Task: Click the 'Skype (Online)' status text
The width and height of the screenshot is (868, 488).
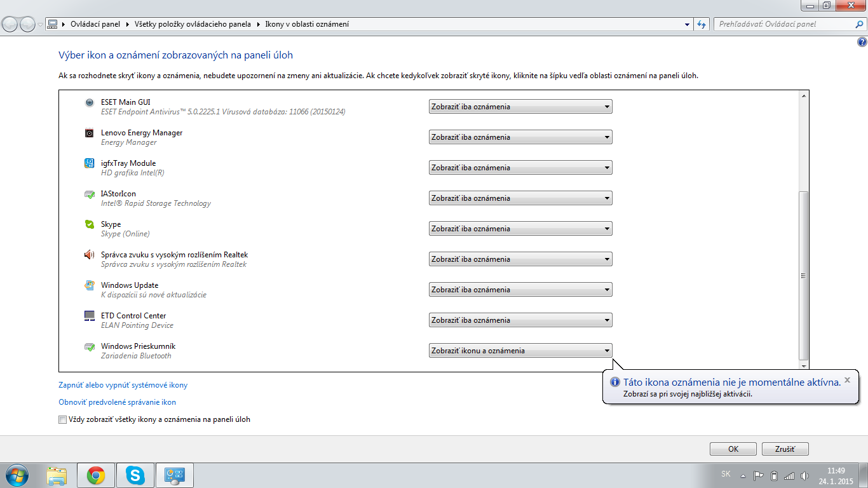Action: point(125,234)
